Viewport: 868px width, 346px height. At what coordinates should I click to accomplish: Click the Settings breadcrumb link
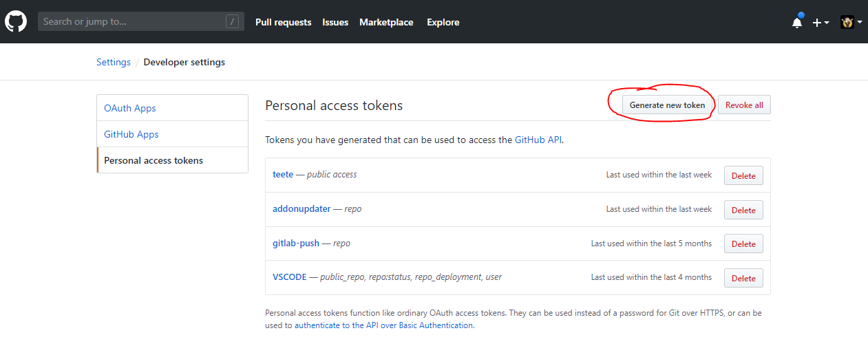coord(114,62)
